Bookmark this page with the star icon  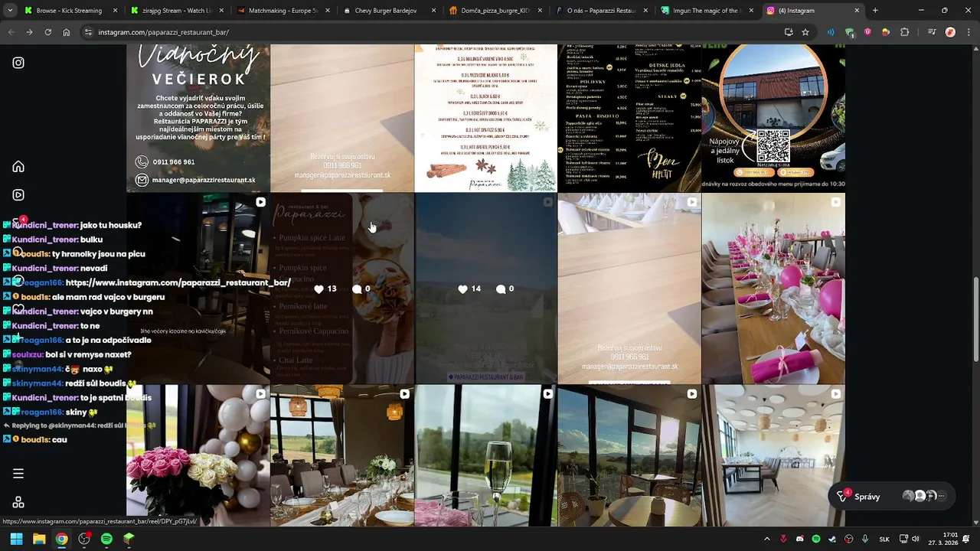(x=805, y=32)
